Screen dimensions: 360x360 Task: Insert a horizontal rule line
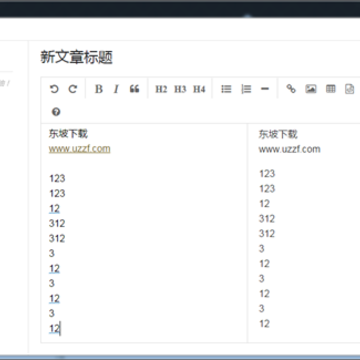click(x=265, y=89)
